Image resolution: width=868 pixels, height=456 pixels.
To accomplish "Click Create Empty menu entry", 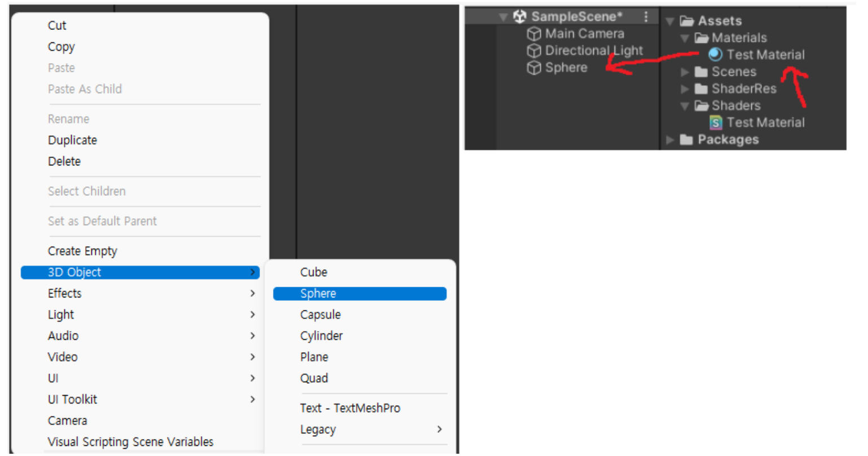I will pos(82,251).
